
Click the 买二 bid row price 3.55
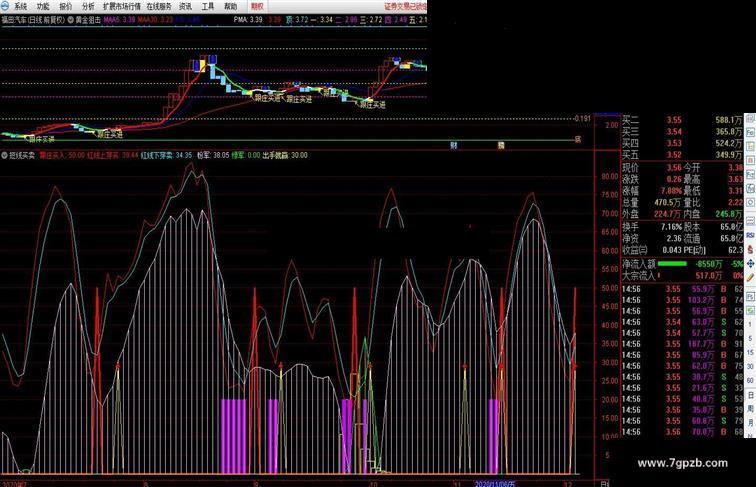(674, 120)
